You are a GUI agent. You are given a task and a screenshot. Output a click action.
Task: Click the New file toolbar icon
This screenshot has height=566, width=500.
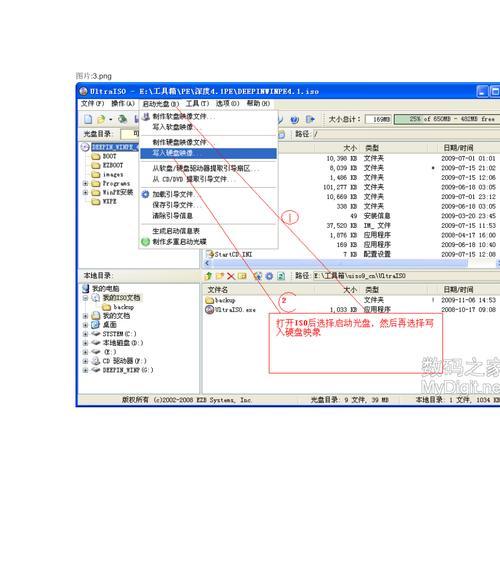pos(88,119)
